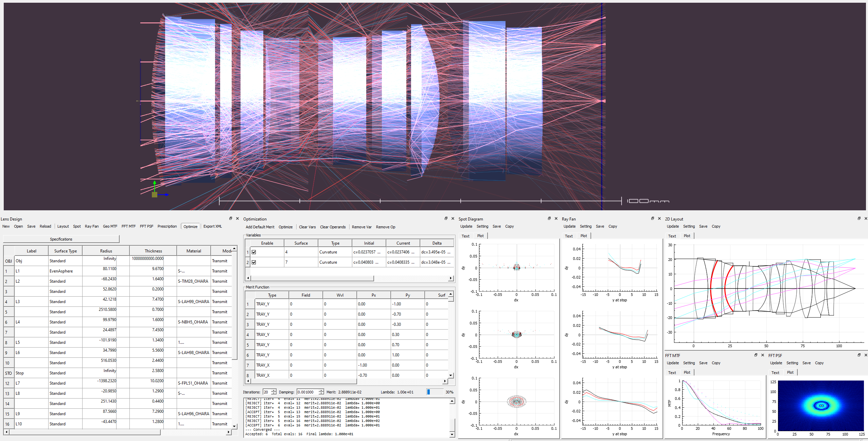Click the Specifications button

tap(61, 239)
